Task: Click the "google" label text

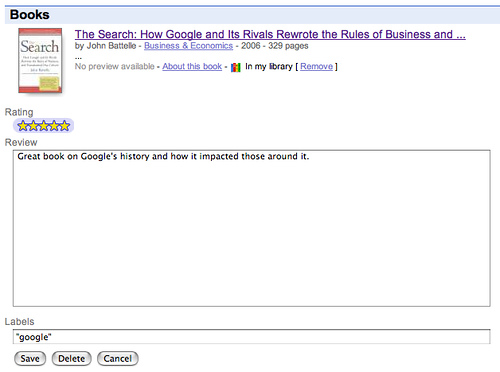Action: pos(34,337)
